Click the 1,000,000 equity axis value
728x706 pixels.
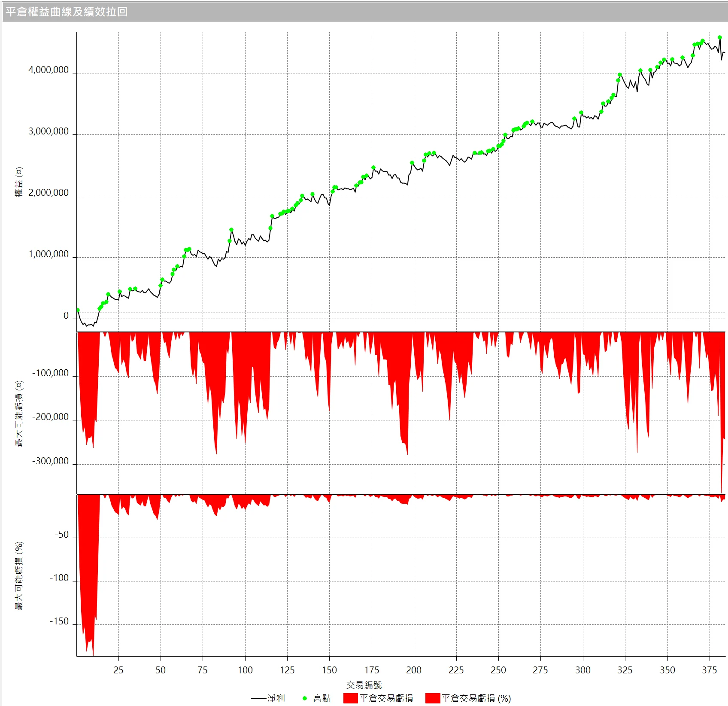point(49,254)
